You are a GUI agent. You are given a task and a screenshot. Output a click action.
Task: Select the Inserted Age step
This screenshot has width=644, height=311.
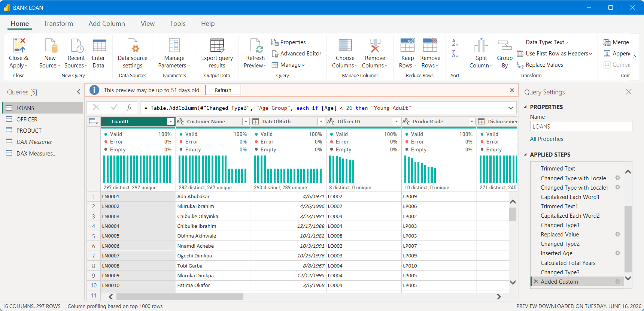point(556,253)
